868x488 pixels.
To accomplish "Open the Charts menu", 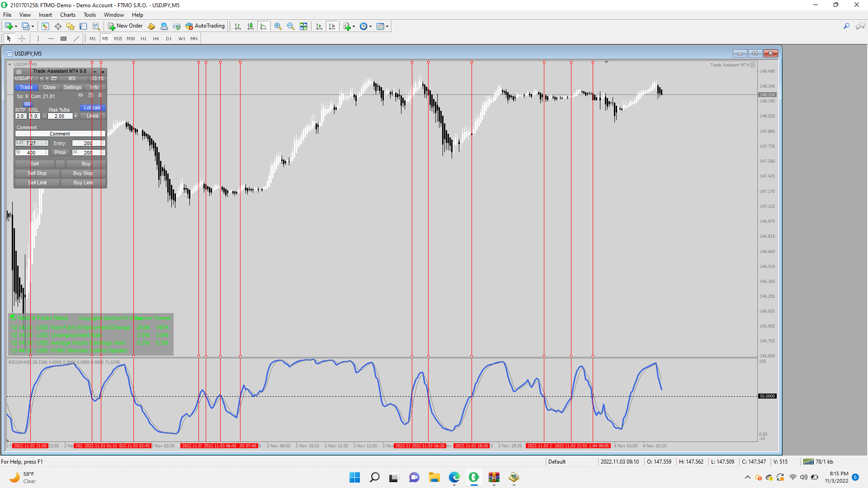I will coord(68,15).
